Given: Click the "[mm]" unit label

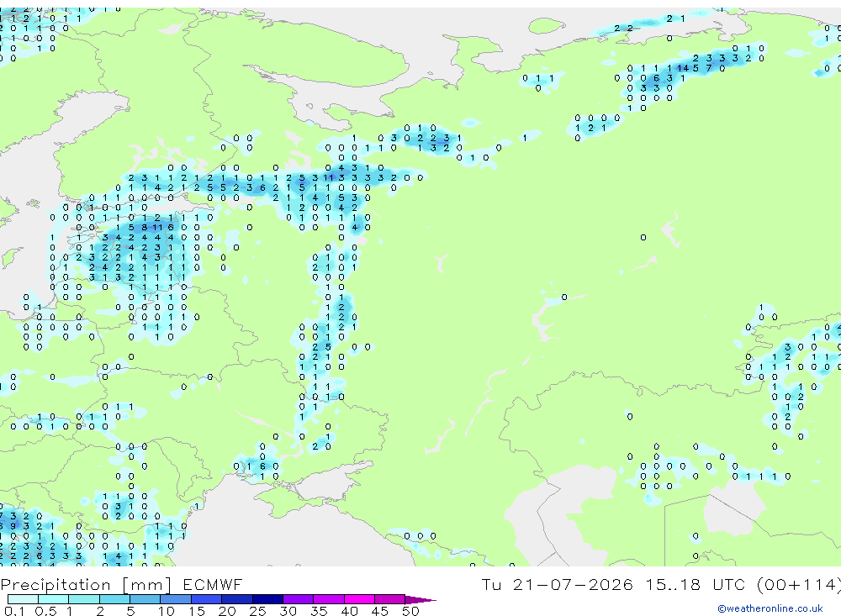Looking at the screenshot, I should (x=147, y=584).
